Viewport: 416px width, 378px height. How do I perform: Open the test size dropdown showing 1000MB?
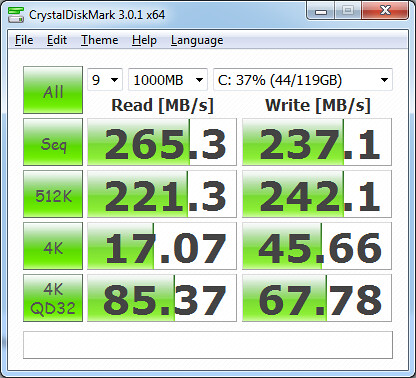pyautogui.click(x=168, y=80)
